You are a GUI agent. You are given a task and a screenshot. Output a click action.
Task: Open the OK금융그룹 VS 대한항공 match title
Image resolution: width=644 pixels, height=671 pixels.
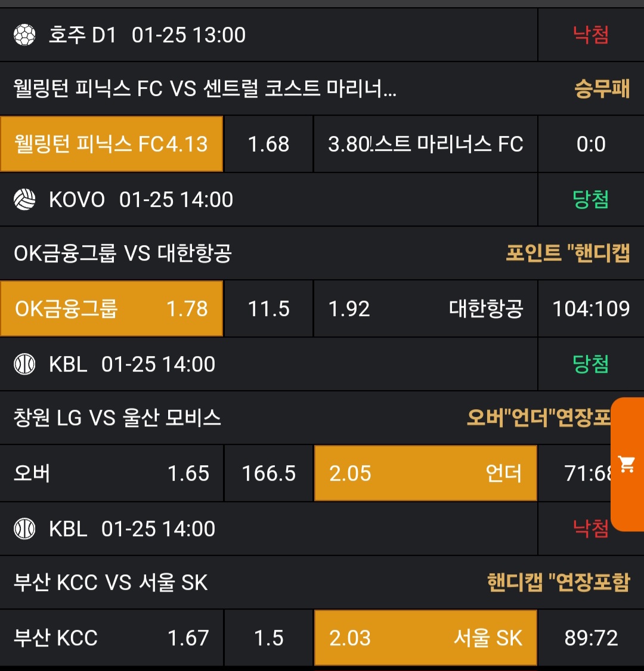tap(122, 254)
